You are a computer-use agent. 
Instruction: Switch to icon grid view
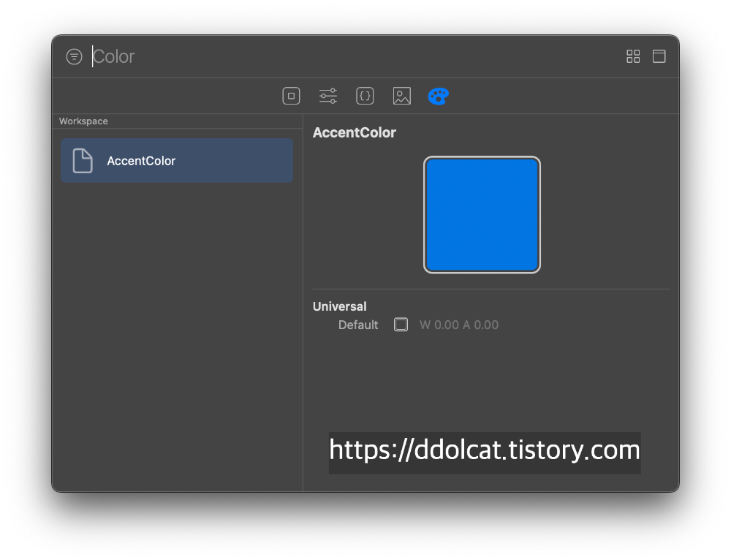tap(633, 56)
